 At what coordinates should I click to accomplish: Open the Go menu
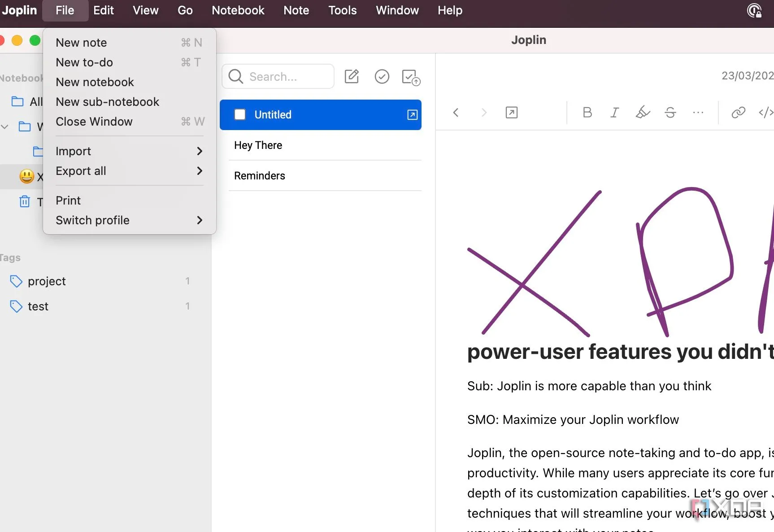(185, 10)
